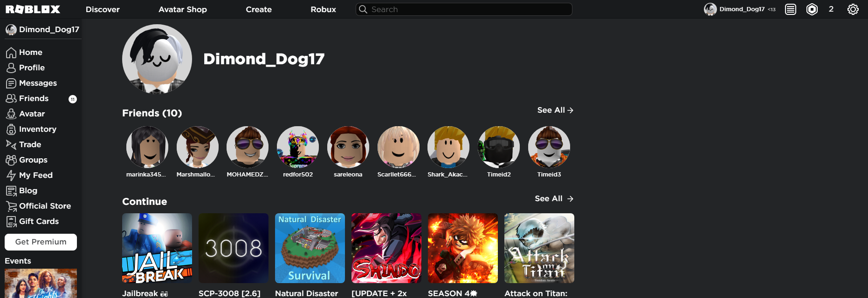The image size is (868, 298).
Task: Click the Roblox logo
Action: click(33, 9)
